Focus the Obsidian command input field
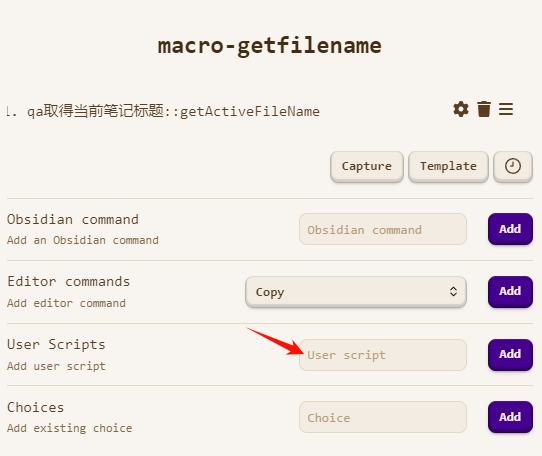This screenshot has height=456, width=542. 383,229
